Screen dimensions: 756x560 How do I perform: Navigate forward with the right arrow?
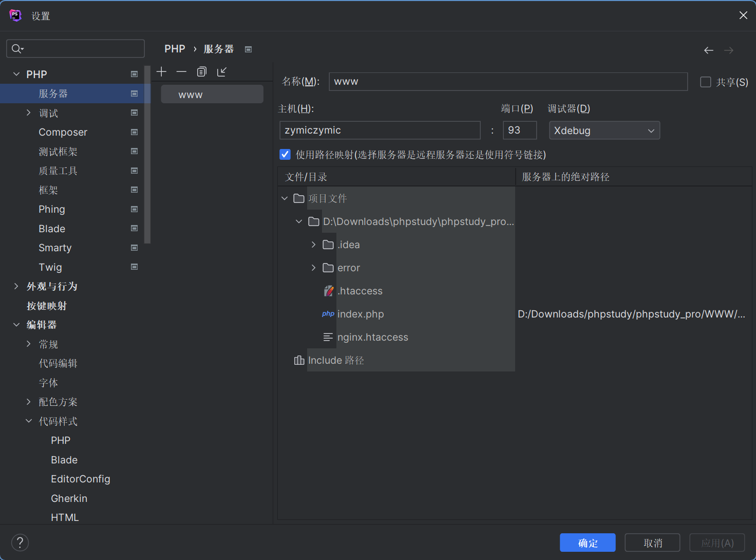click(x=729, y=50)
